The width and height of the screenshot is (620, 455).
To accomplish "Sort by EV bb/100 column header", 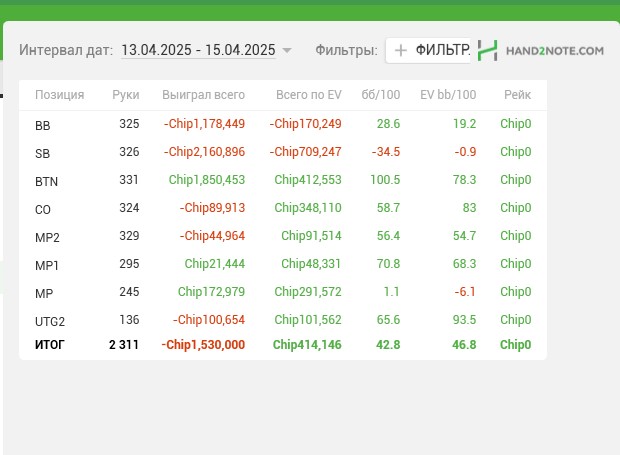I will [x=448, y=95].
